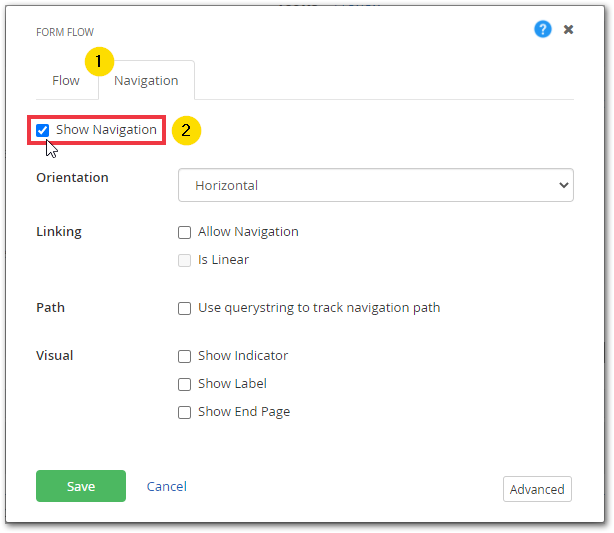Screen dimensions: 614x533
Task: Uncheck the Show Navigation checkbox
Action: [x=42, y=130]
